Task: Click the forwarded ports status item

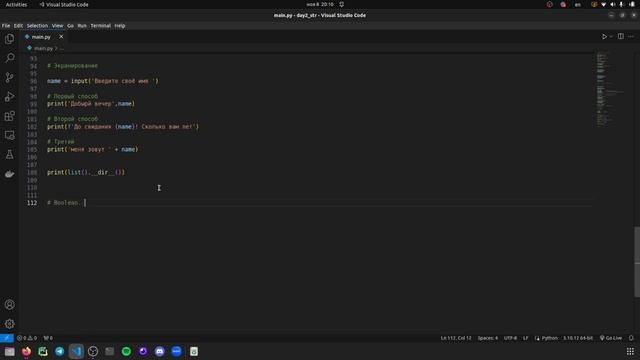Action: (48, 338)
